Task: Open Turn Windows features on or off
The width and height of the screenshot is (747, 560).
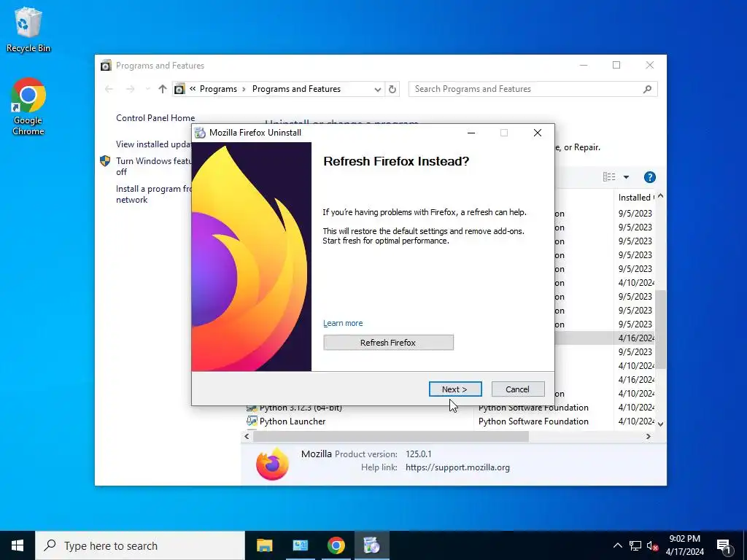Action: 153,166
